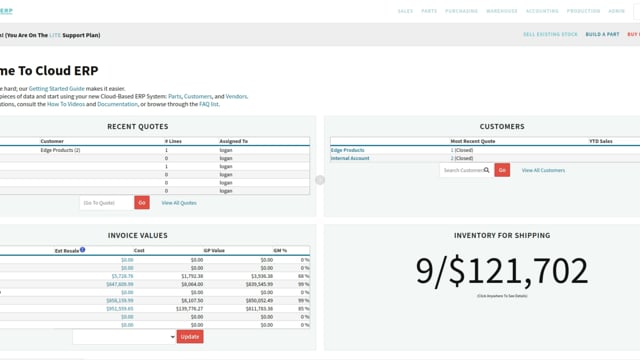Click the Go To Quote input field
The height and width of the screenshot is (360, 640).
click(x=107, y=203)
